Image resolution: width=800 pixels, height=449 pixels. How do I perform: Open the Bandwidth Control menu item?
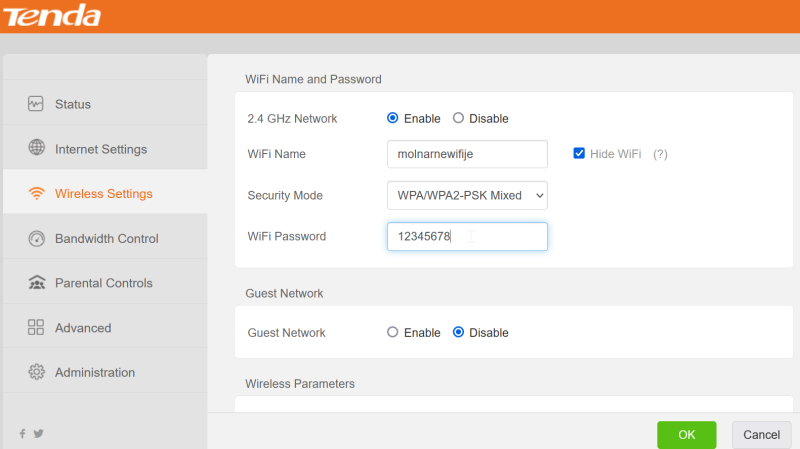pyautogui.click(x=105, y=238)
